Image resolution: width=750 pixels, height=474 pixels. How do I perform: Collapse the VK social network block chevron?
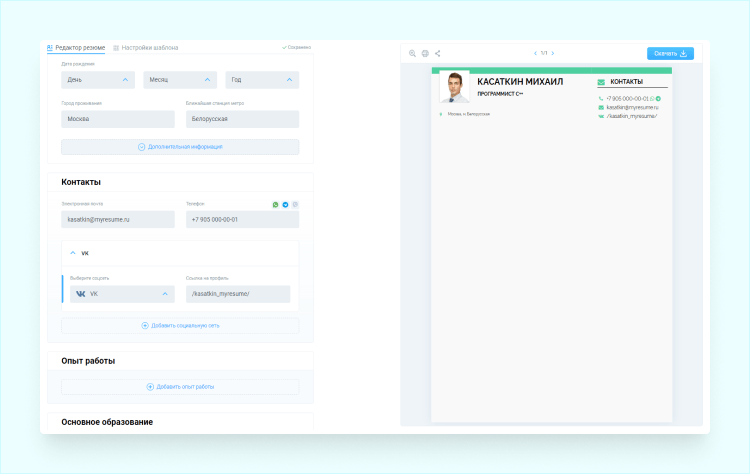[x=73, y=253]
